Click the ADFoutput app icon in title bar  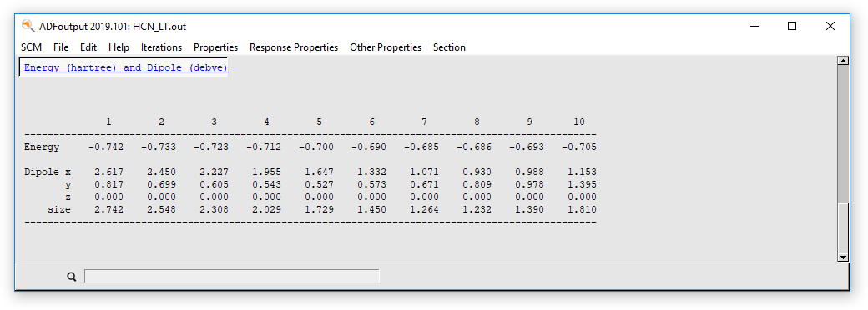tap(28, 26)
